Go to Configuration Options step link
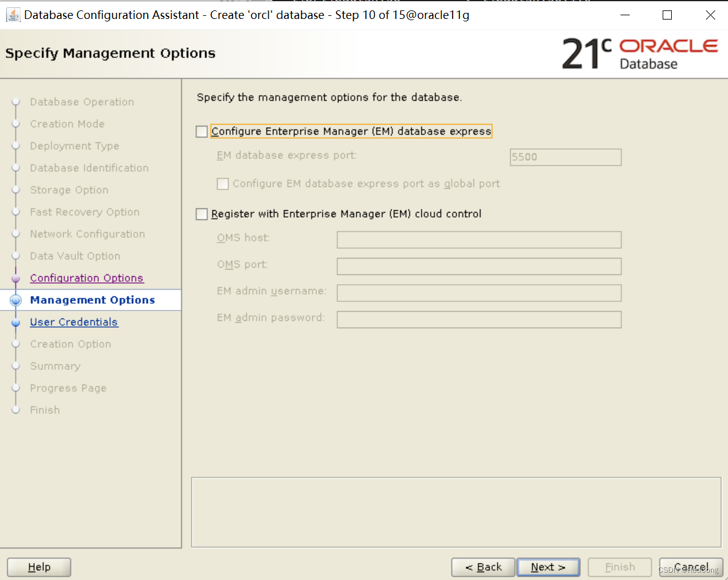 click(x=87, y=278)
